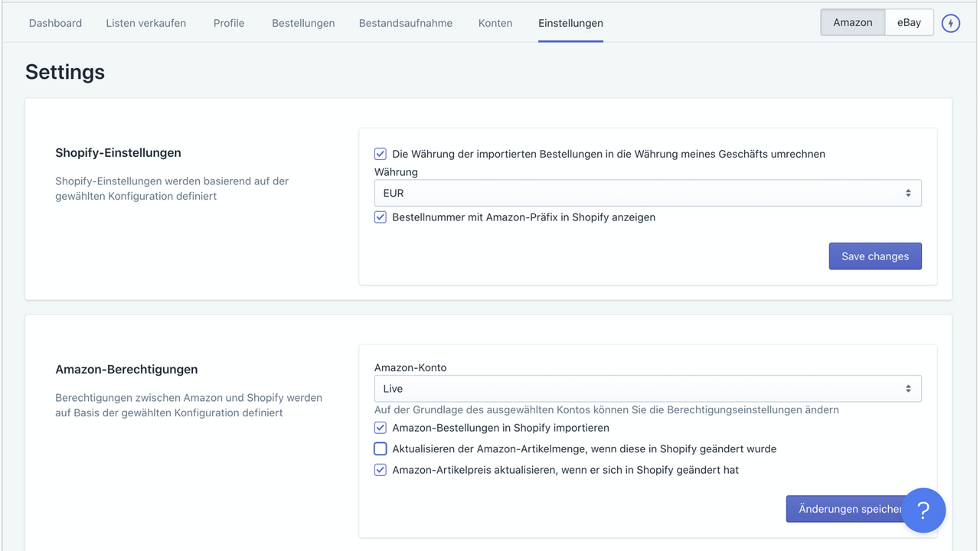
Task: Toggle currency conversion of imported orders checkbox
Action: 381,154
